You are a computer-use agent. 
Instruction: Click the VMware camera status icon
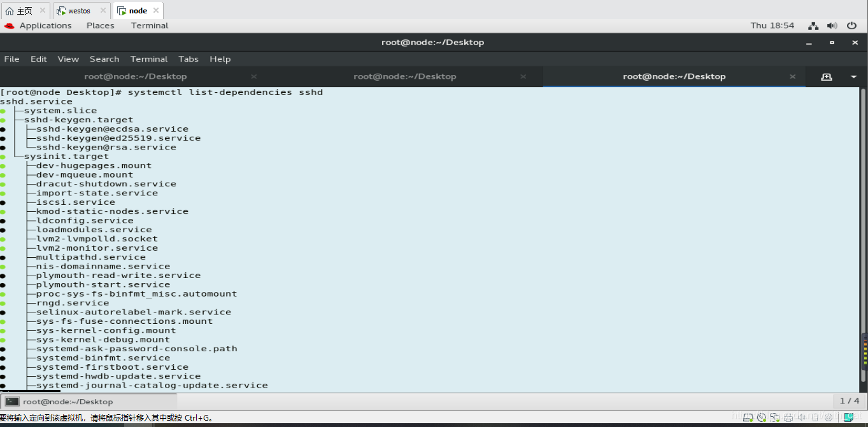828,417
